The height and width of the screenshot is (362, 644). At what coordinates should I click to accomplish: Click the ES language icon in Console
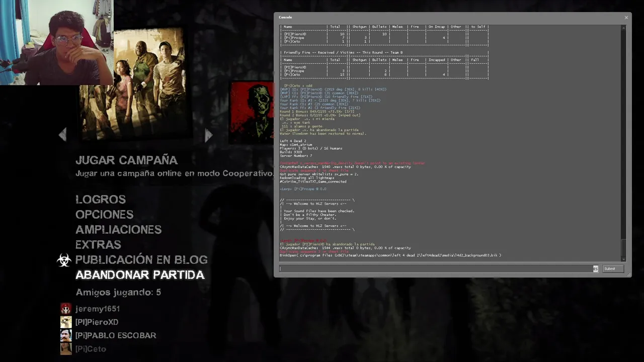(595, 269)
